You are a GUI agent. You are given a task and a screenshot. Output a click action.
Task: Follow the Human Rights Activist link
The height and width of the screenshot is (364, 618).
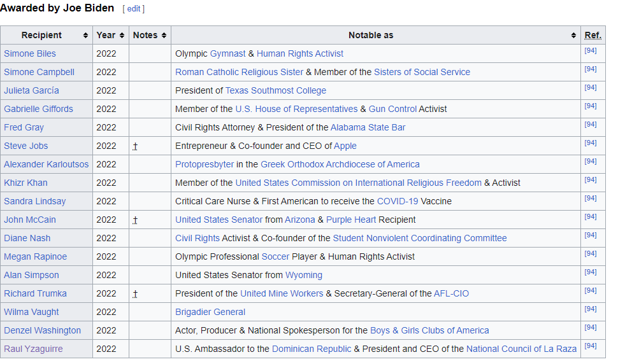300,53
